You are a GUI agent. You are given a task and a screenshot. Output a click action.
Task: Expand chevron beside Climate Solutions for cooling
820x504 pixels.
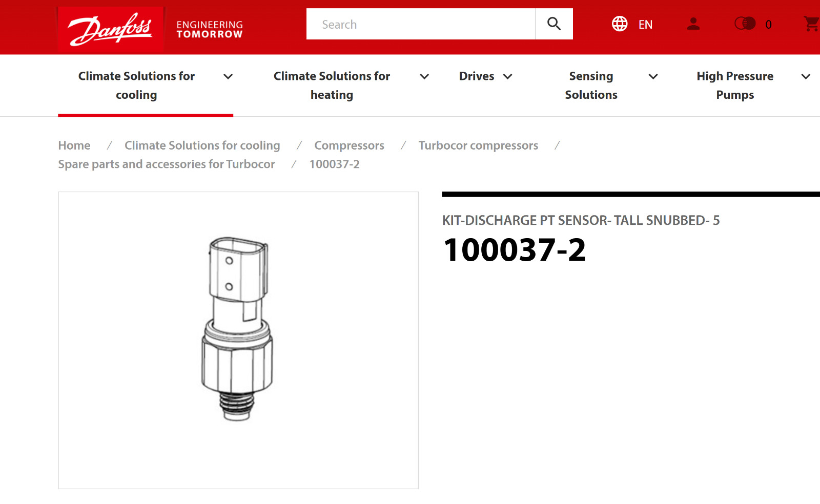click(228, 76)
